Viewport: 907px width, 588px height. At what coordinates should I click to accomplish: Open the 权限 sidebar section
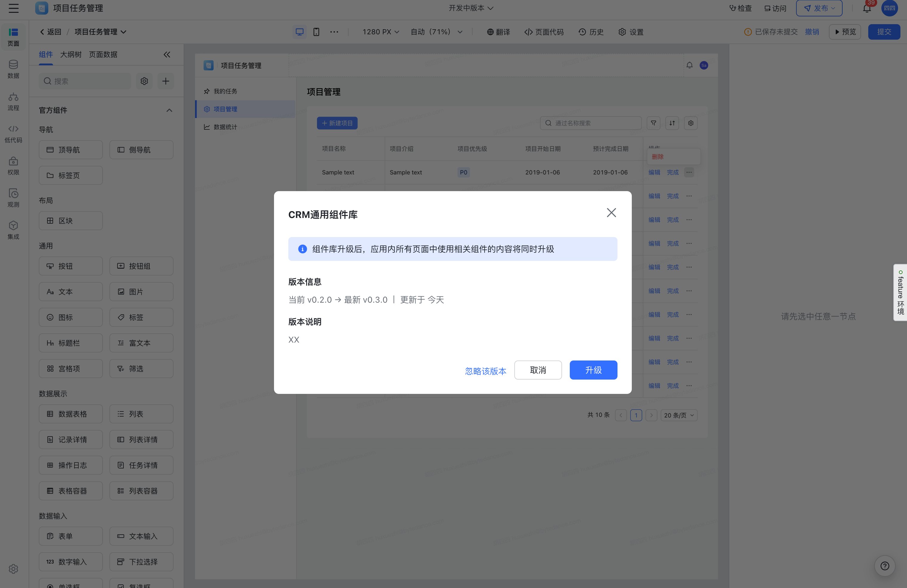click(13, 166)
